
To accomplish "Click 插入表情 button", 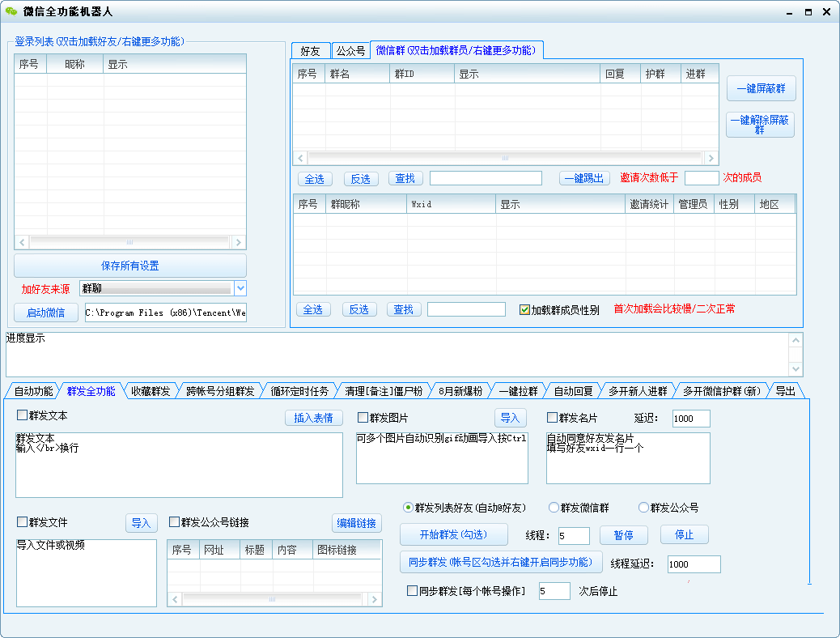I will point(313,418).
